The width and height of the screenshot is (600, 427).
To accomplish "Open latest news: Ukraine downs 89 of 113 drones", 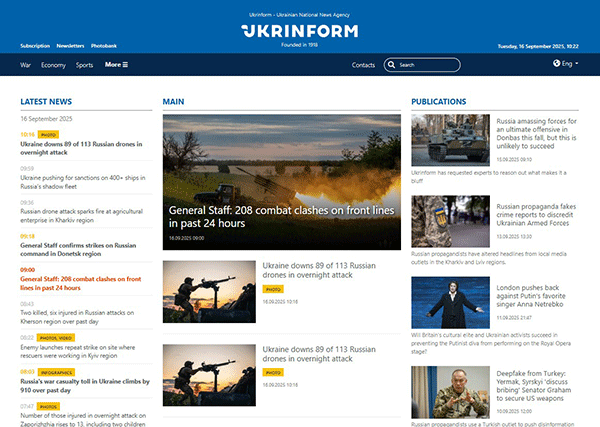I will [81, 148].
